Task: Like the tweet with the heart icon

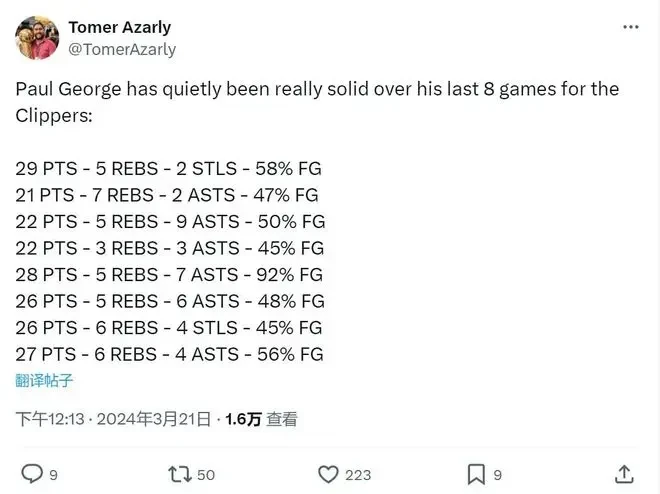Action: click(x=328, y=474)
